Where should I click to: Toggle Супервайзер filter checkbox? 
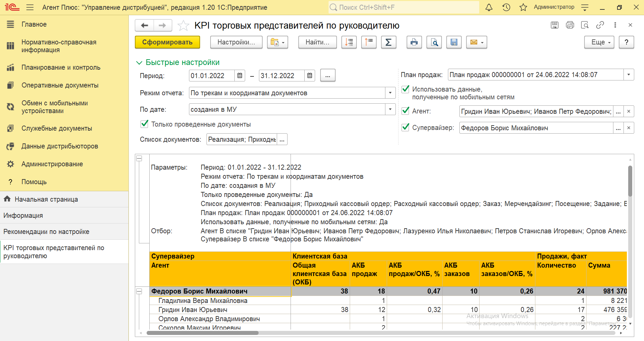[406, 128]
